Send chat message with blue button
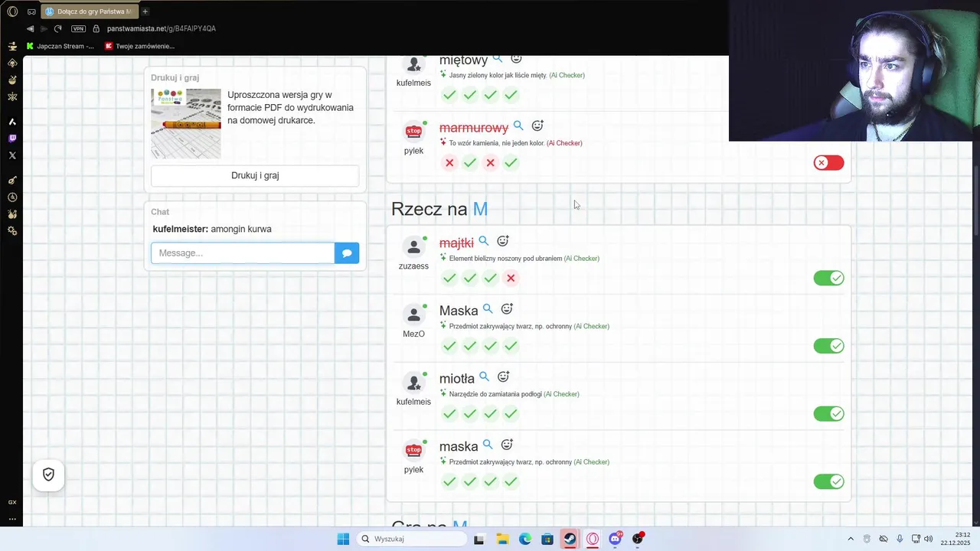The image size is (980, 551). point(347,253)
